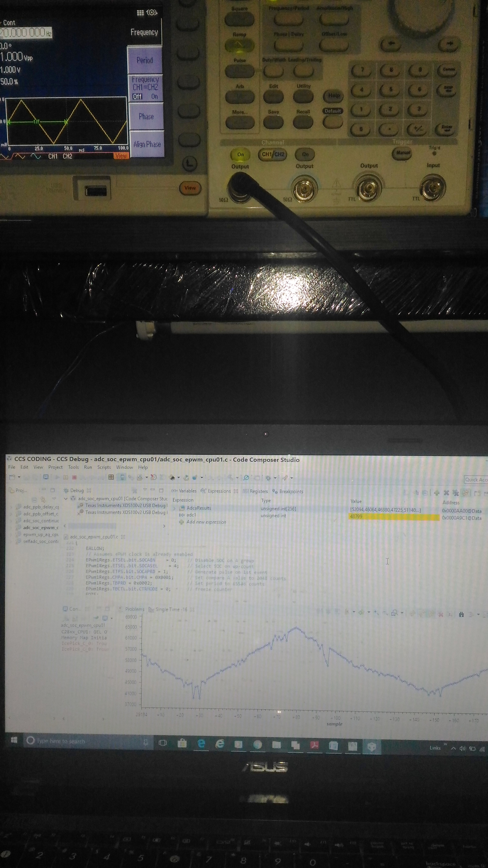Click the Windows Start button

(x=14, y=740)
